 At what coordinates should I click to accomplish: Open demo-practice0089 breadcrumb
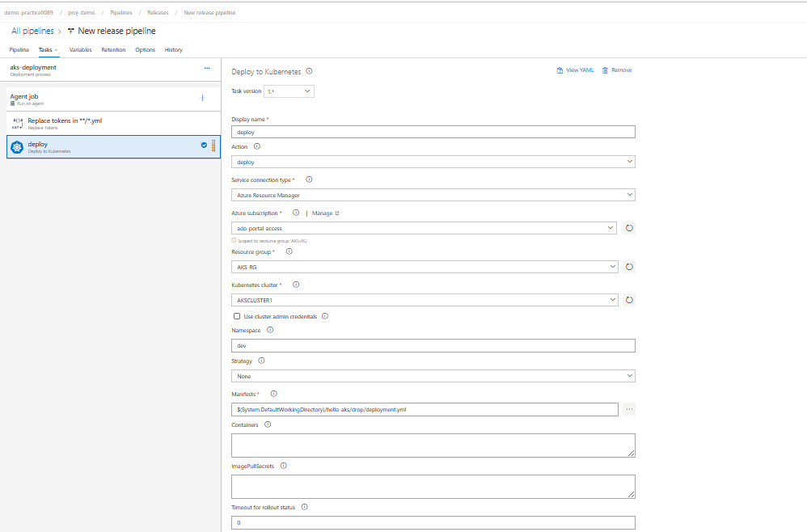[x=29, y=12]
